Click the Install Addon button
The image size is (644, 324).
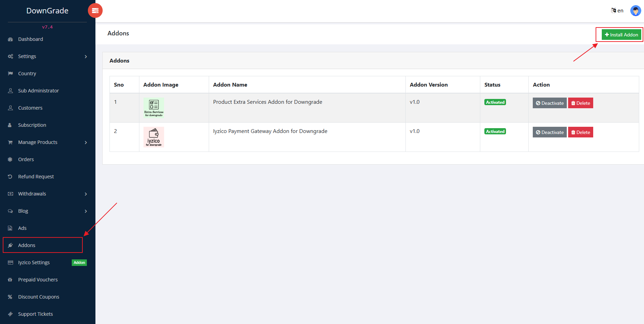(x=621, y=35)
